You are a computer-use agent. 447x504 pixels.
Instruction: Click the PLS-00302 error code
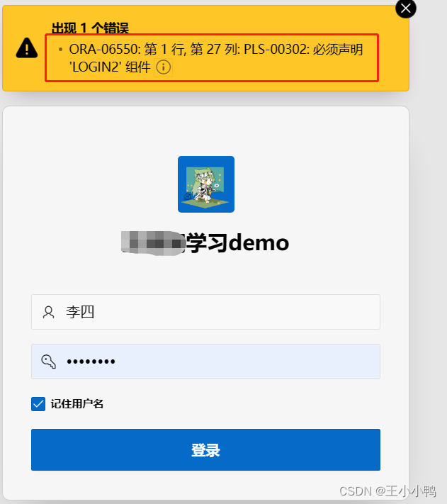pos(277,50)
